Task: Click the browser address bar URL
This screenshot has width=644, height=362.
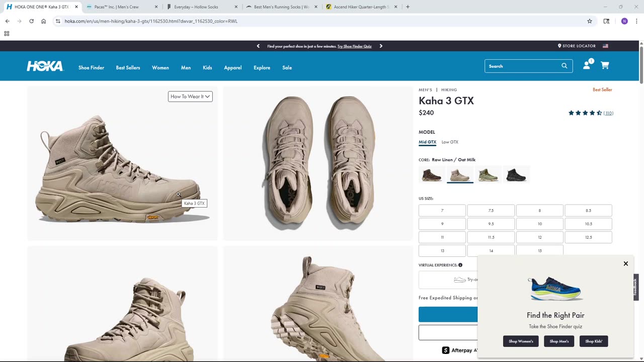Action: (x=151, y=21)
